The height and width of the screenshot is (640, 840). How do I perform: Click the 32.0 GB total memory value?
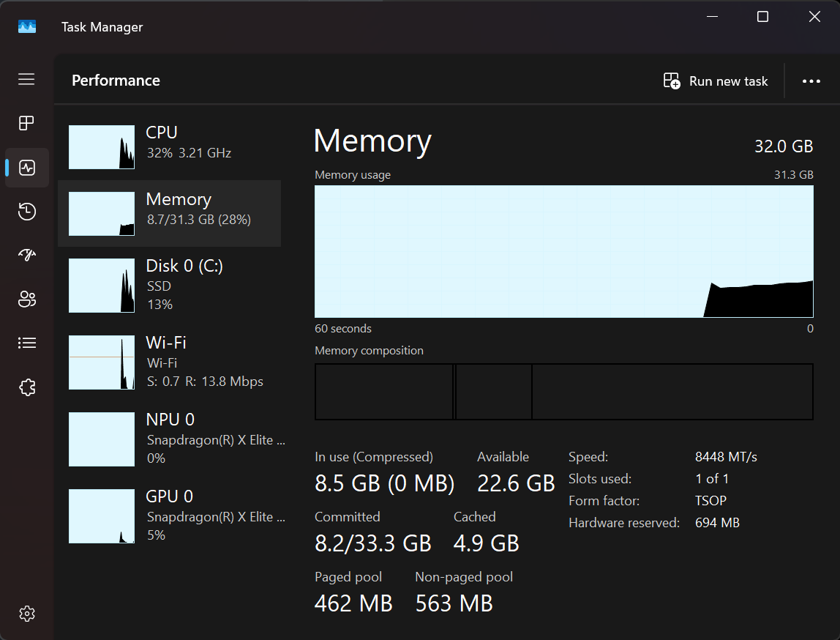[x=784, y=146]
